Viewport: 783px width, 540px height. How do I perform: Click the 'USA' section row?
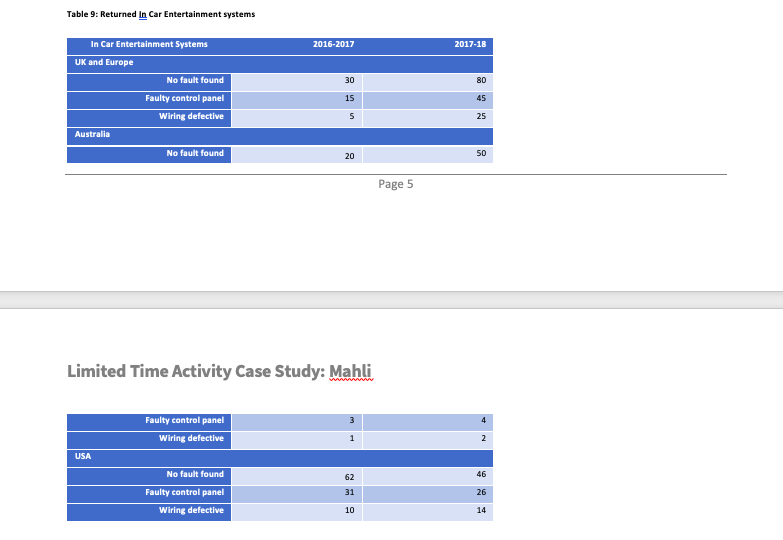tap(280, 458)
